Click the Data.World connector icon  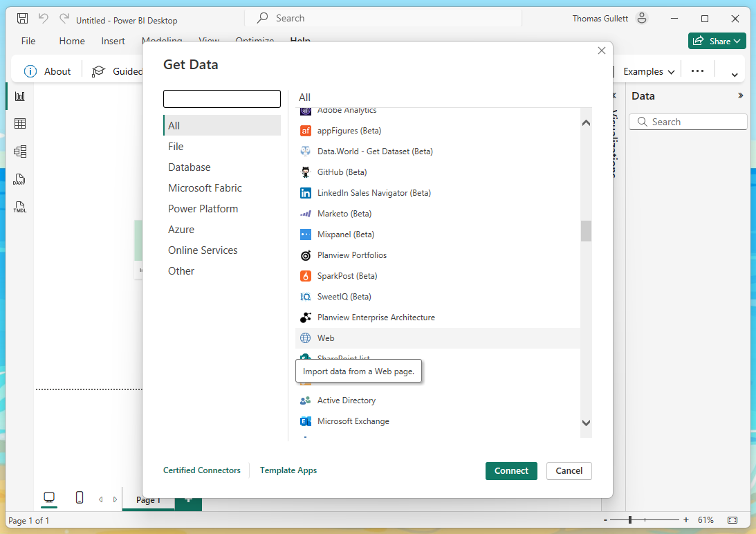point(306,151)
